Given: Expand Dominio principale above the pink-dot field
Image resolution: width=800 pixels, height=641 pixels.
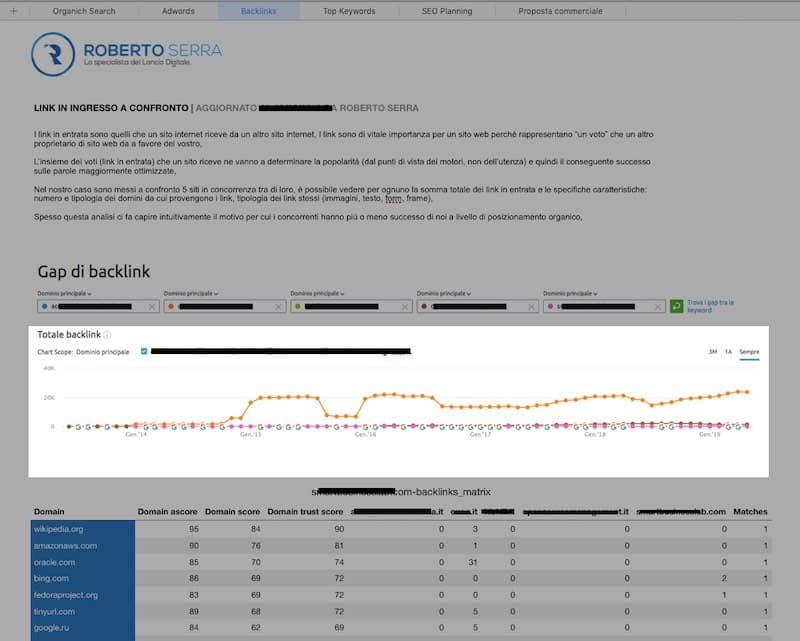Looking at the screenshot, I should 570,293.
